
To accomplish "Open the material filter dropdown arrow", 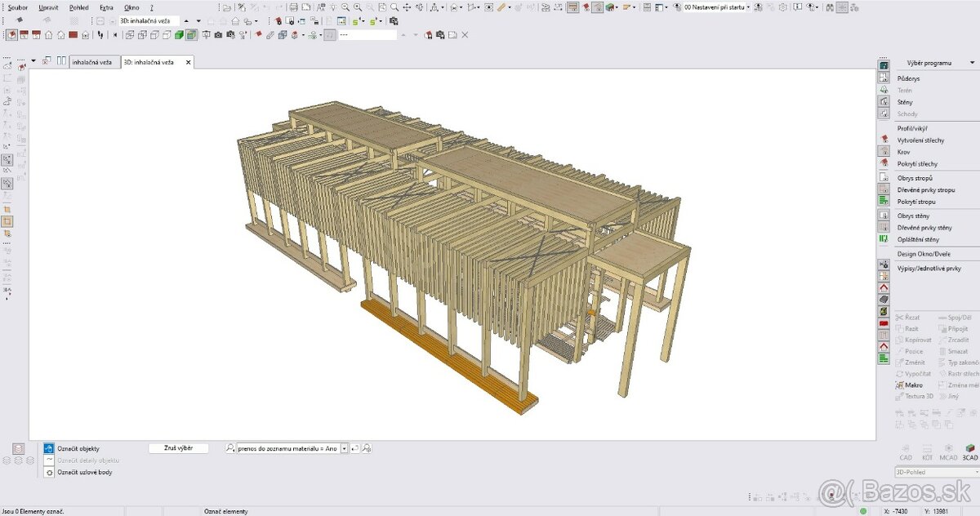I will click(344, 448).
